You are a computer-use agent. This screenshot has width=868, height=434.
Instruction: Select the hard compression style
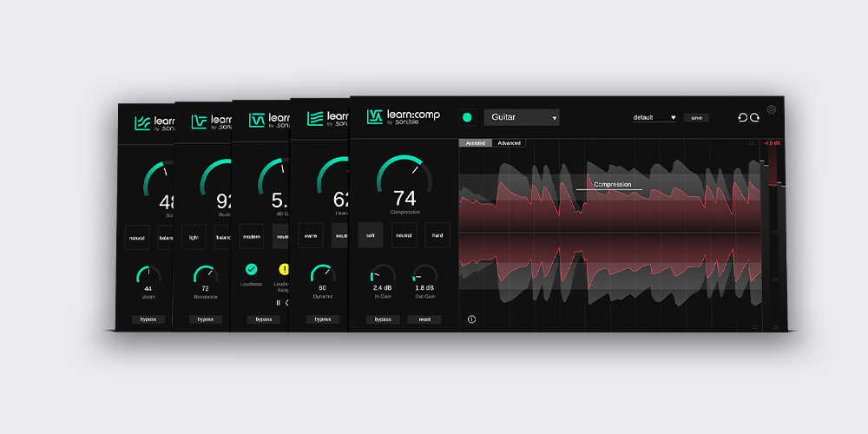(x=437, y=234)
